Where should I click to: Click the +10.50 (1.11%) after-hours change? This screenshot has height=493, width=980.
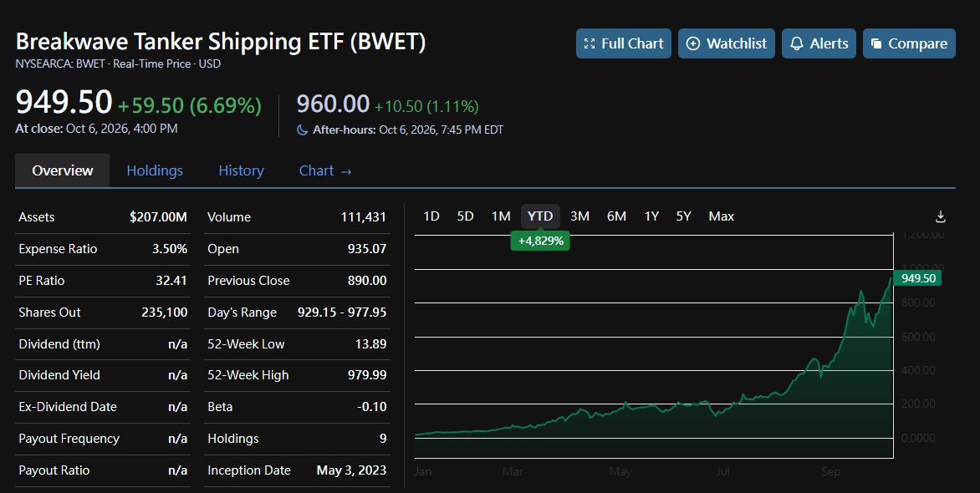(426, 106)
